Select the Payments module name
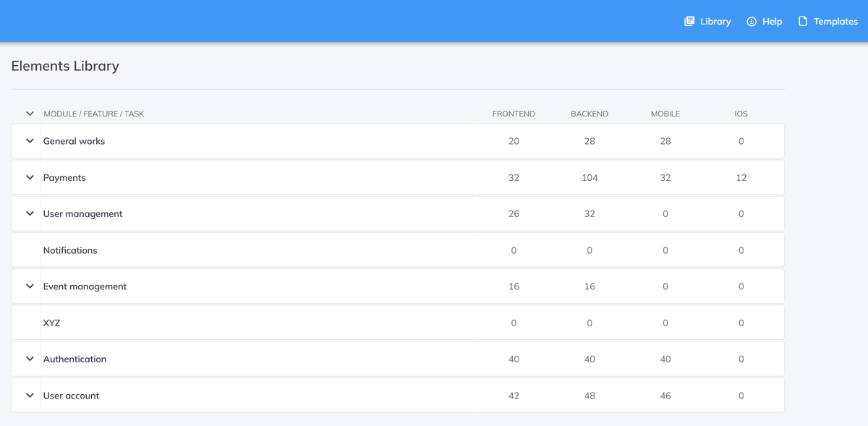868x426 pixels. 64,178
